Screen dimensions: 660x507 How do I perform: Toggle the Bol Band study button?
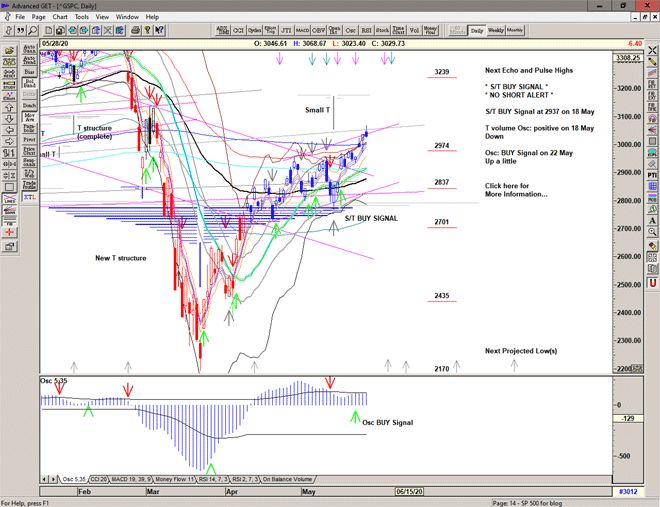29,83
